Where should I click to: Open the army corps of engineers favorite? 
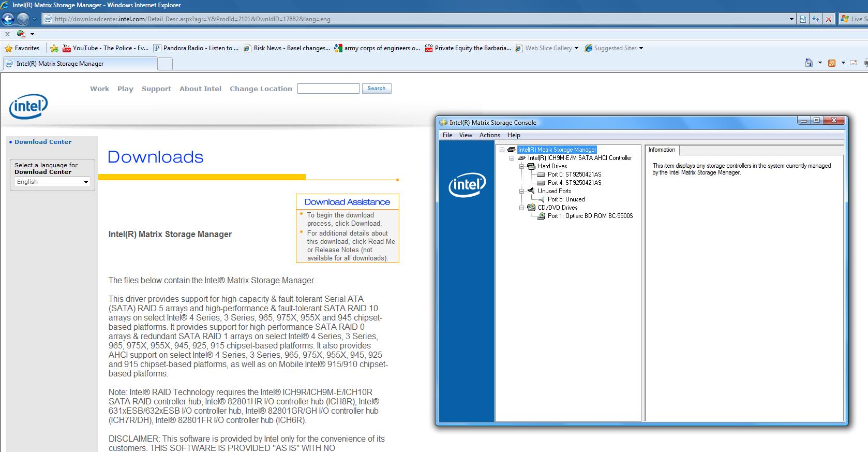[x=377, y=48]
